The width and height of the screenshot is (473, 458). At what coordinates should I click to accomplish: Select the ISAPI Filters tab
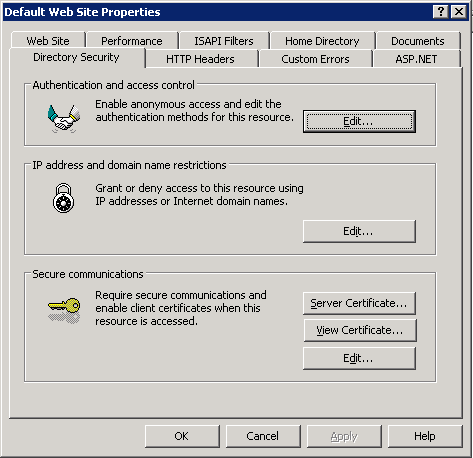coord(224,41)
